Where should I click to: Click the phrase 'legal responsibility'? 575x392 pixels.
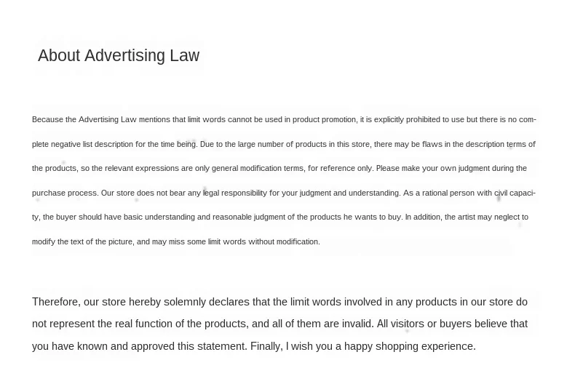click(234, 193)
